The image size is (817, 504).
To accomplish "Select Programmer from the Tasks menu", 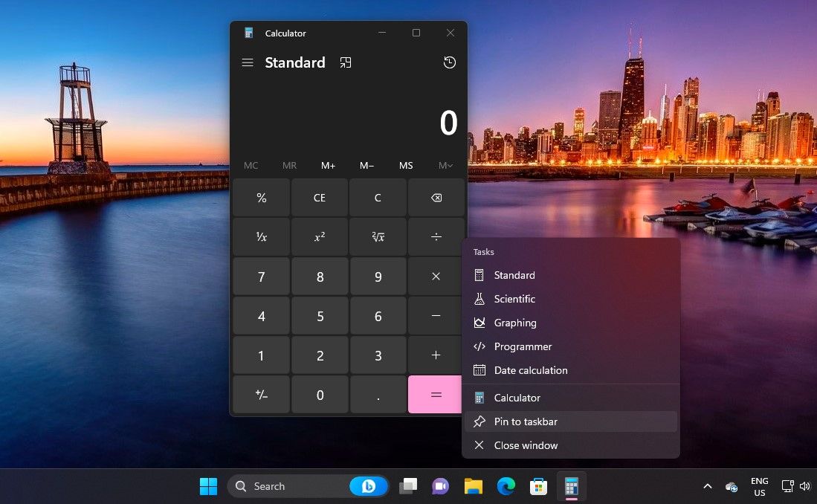I will (x=523, y=346).
